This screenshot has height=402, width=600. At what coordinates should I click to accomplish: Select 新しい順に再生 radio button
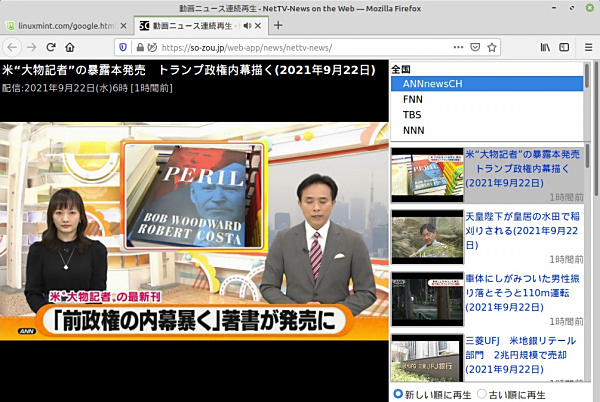coord(398,394)
